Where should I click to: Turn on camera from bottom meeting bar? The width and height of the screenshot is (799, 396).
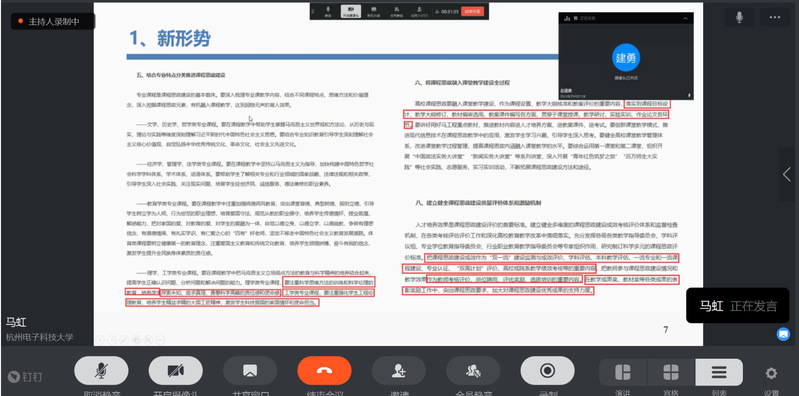[x=175, y=371]
